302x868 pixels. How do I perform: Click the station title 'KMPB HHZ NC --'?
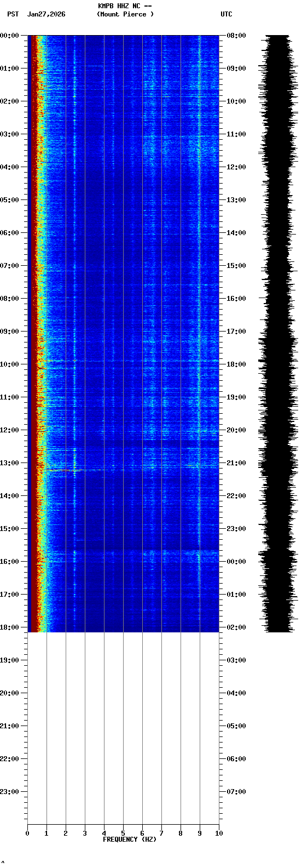coord(125,6)
